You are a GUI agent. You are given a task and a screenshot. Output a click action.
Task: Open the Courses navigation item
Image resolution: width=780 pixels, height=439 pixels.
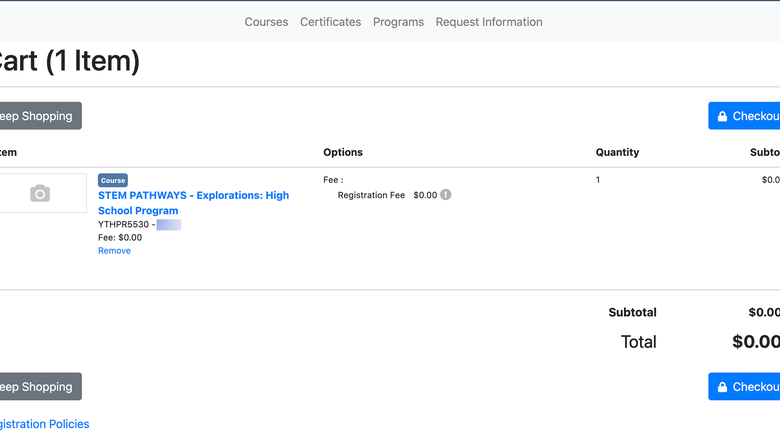[266, 22]
